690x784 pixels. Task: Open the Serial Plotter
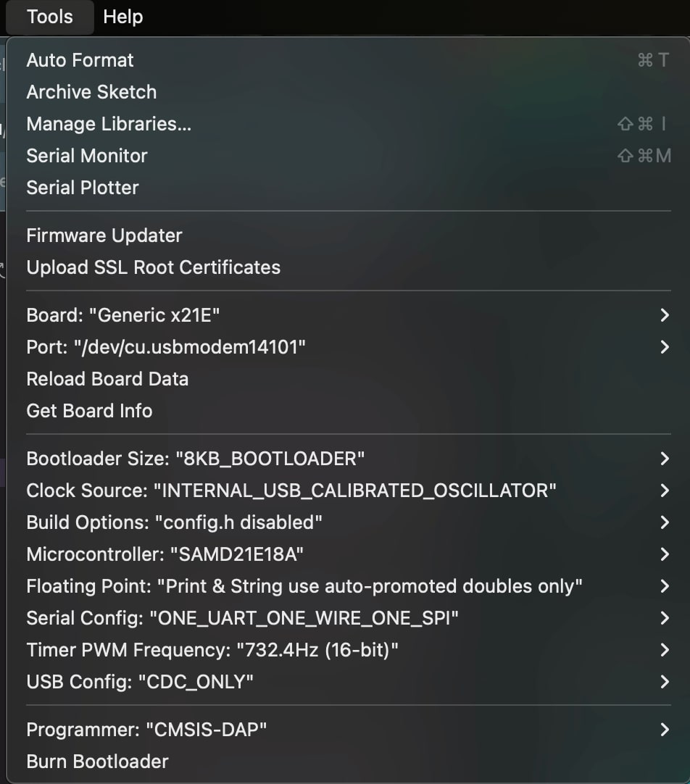83,188
